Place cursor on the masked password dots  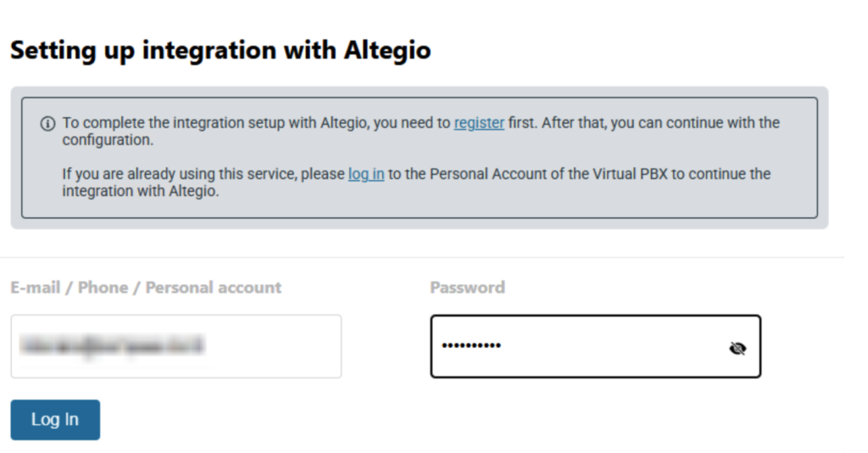[x=471, y=346]
